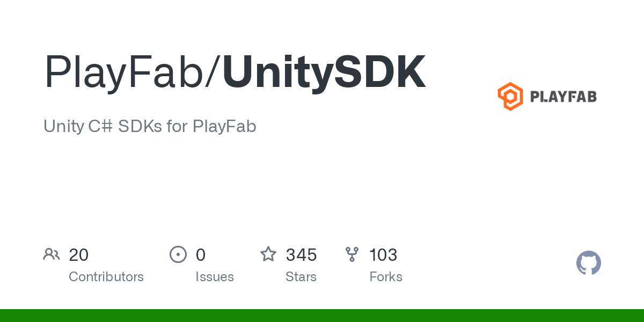The image size is (644, 322).
Task: Select the 'Unity C# SDKs for PlayFab' description
Action: click(x=150, y=126)
